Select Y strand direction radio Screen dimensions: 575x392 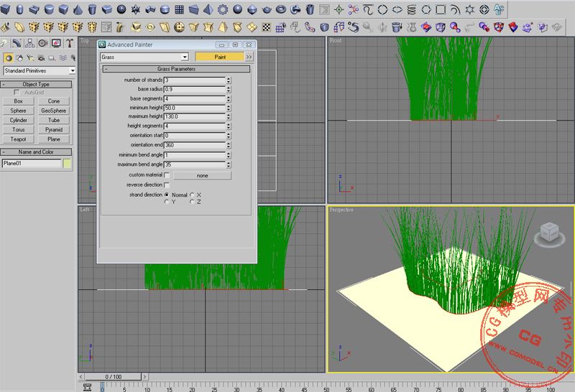point(167,202)
